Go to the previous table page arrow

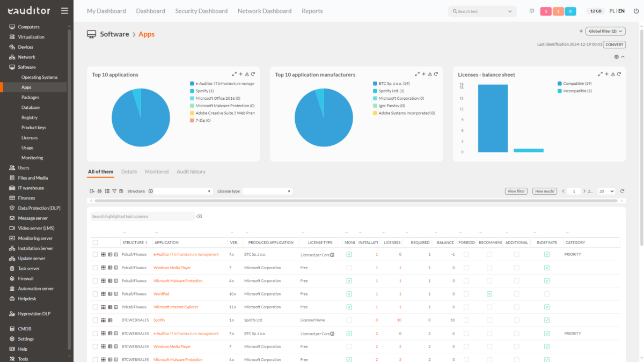(563, 191)
